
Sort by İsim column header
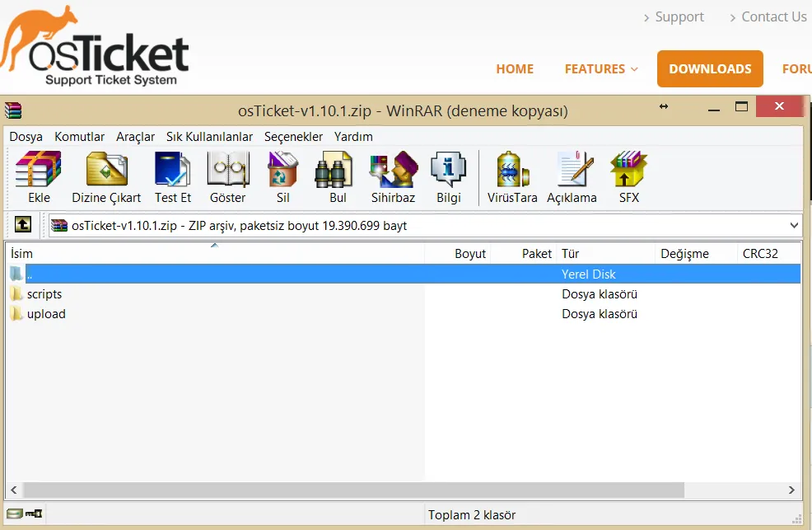click(x=214, y=253)
